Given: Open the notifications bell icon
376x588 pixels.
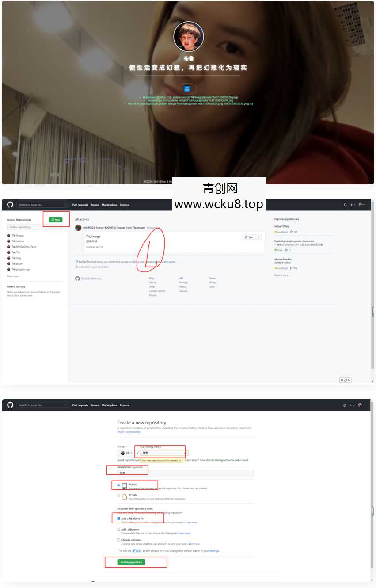Looking at the screenshot, I should [345, 205].
